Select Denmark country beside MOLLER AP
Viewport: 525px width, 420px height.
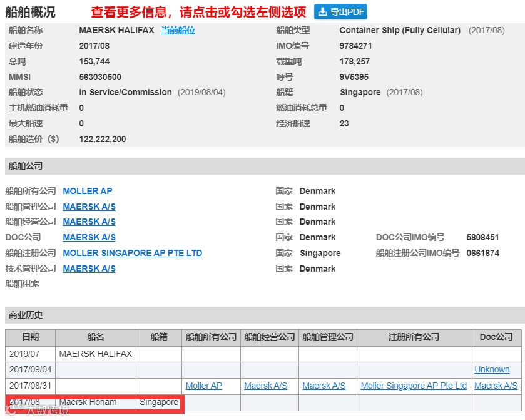tap(317, 191)
